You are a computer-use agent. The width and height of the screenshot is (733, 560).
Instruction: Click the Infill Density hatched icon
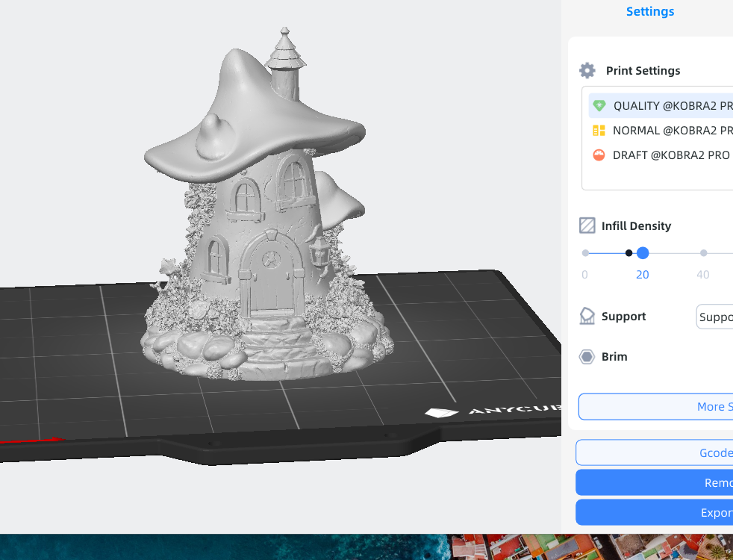click(587, 225)
